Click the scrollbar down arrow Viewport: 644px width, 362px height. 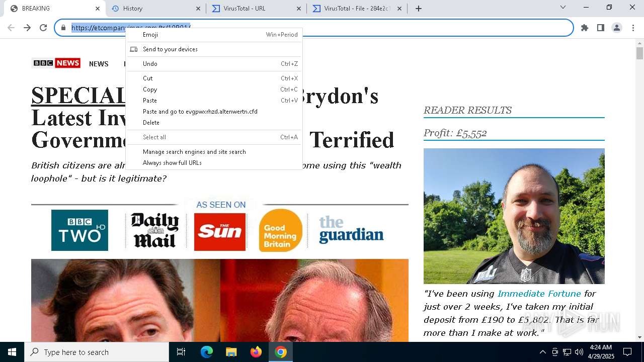639,337
